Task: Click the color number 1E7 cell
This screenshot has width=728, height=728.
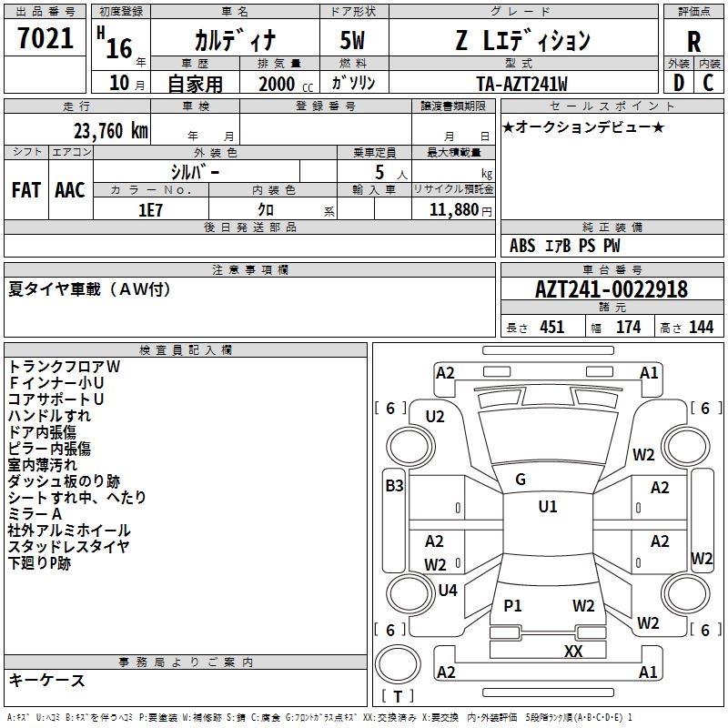Action: (x=151, y=209)
